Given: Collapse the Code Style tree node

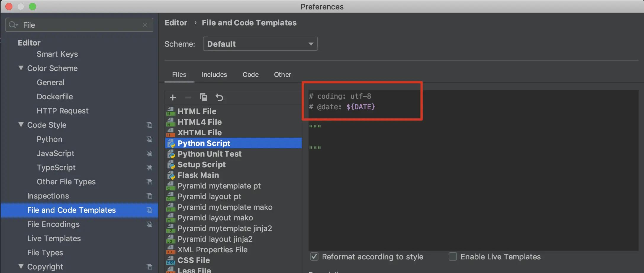Looking at the screenshot, I should (x=21, y=125).
